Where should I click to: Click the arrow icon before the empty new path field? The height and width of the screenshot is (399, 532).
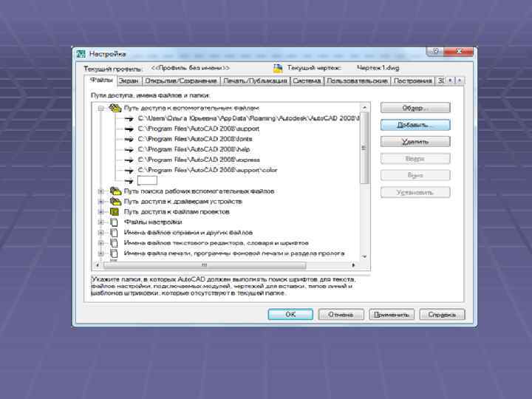129,181
